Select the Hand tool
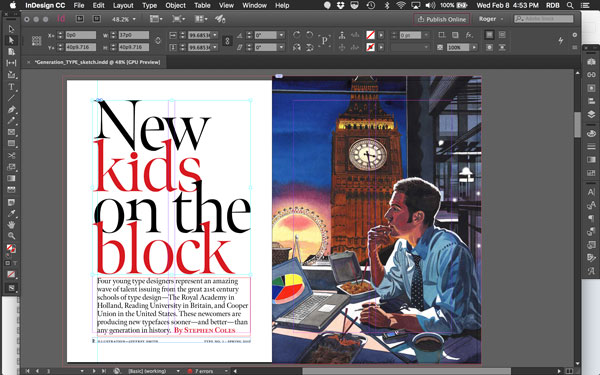The height and width of the screenshot is (375, 600). tap(11, 225)
